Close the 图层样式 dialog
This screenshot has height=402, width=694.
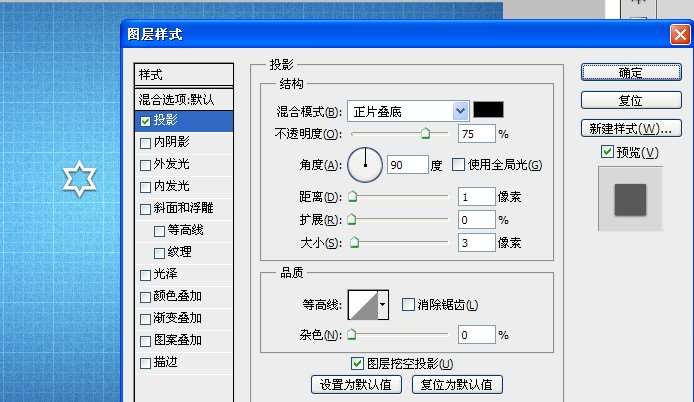click(x=680, y=34)
